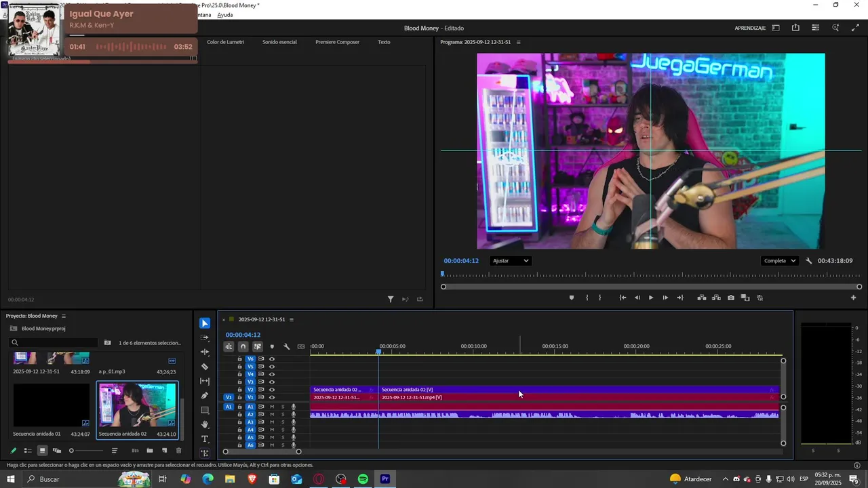Create new bin in Project panel

click(x=150, y=451)
